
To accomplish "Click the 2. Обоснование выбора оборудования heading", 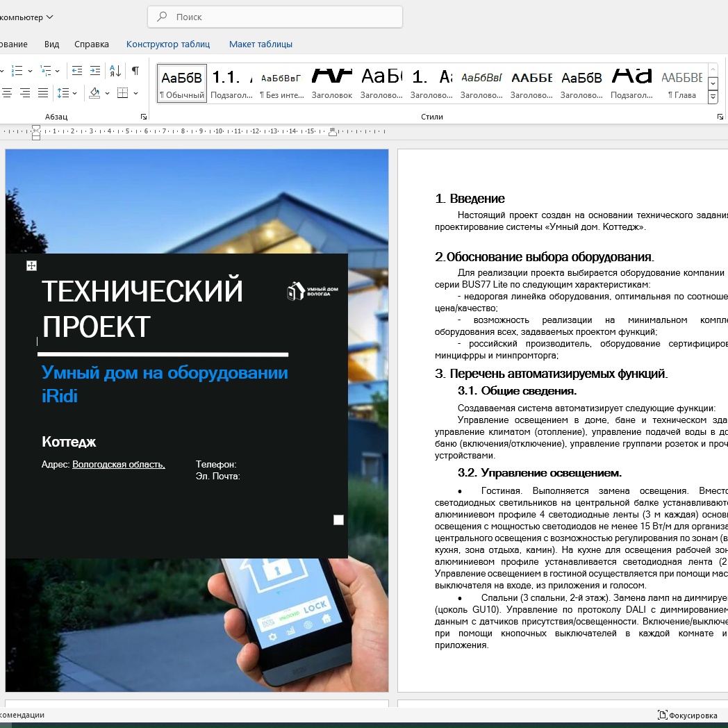I will (545, 257).
